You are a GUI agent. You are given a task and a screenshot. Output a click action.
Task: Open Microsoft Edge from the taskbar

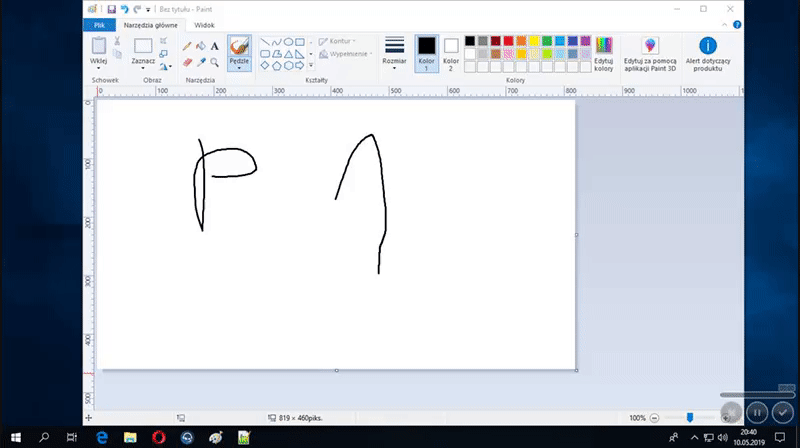[x=102, y=437]
